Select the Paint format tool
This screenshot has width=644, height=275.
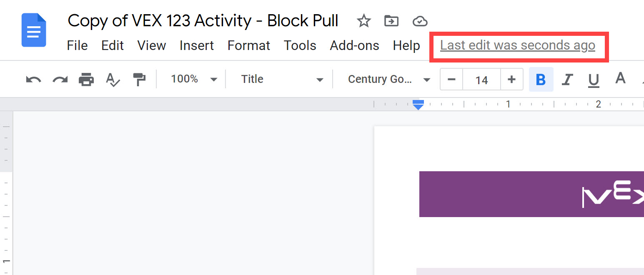(138, 79)
